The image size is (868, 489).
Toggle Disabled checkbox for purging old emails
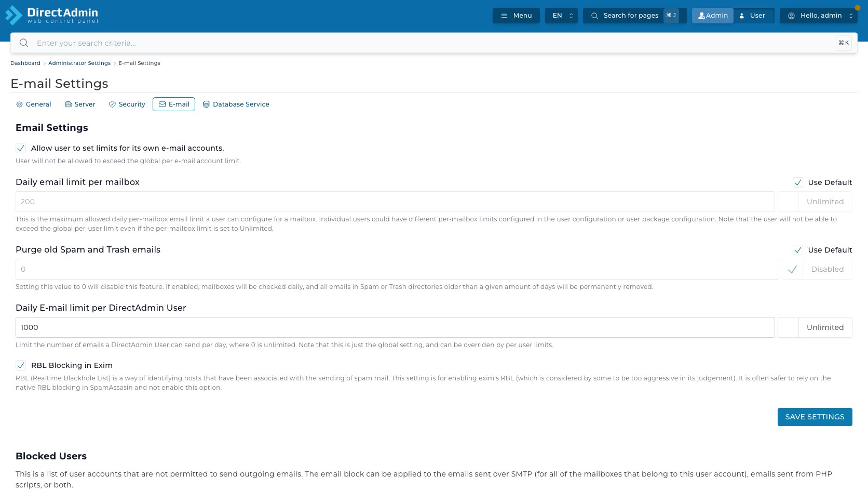click(792, 269)
